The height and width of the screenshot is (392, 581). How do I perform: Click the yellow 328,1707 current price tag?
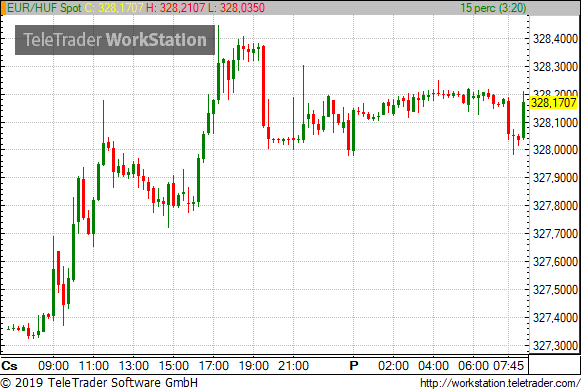554,103
